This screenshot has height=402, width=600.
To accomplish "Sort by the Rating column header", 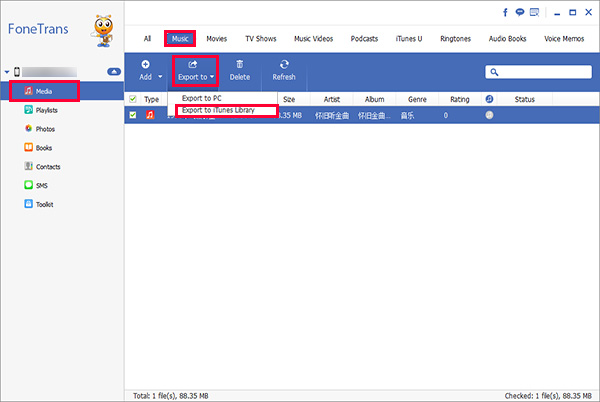I will 460,99.
